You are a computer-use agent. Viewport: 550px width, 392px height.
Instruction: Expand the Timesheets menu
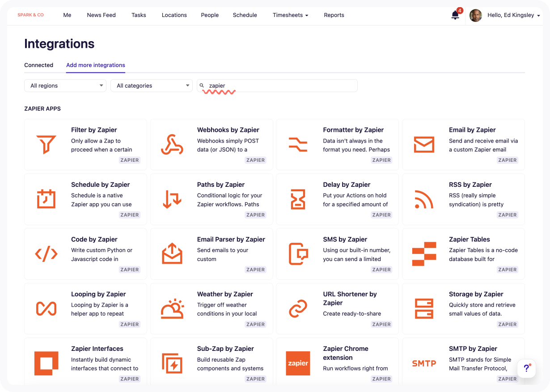[290, 15]
